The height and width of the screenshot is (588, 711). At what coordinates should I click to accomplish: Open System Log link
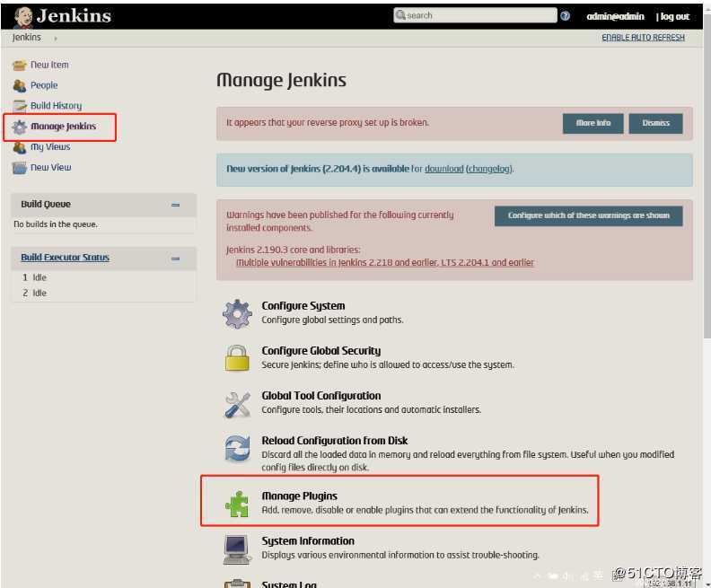[x=289, y=584]
